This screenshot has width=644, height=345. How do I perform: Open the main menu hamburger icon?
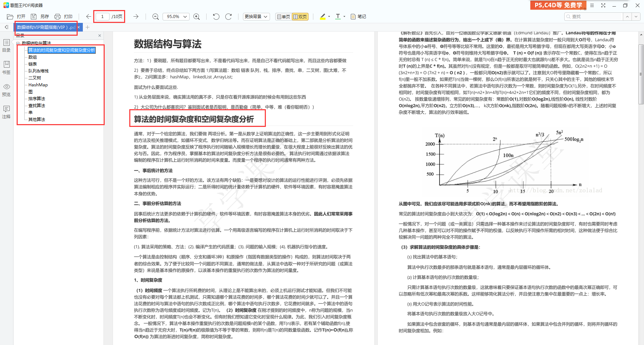[592, 6]
